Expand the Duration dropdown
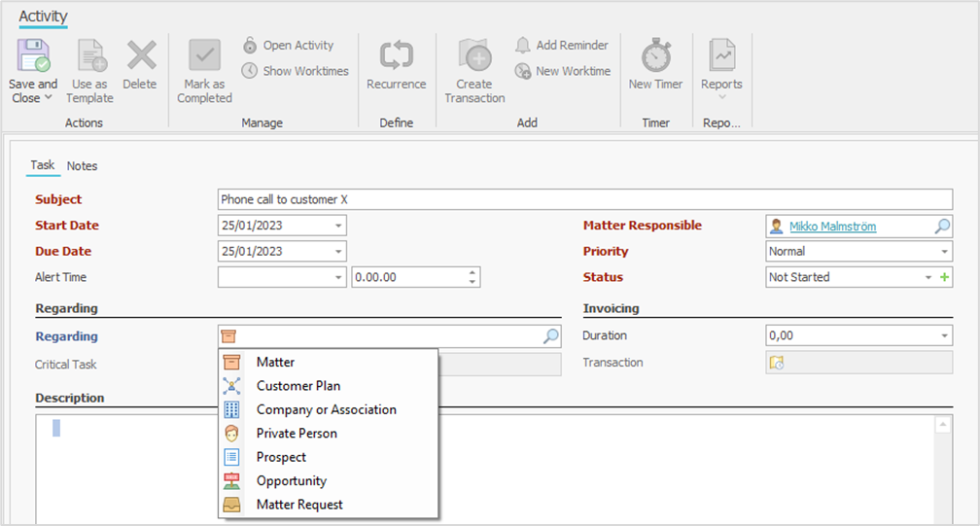The width and height of the screenshot is (980, 526). tap(944, 336)
